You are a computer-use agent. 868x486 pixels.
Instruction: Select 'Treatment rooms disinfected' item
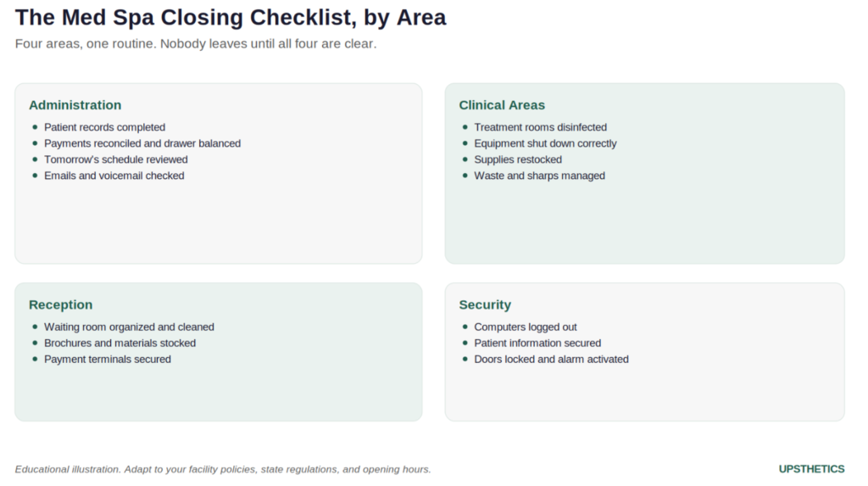[540, 127]
